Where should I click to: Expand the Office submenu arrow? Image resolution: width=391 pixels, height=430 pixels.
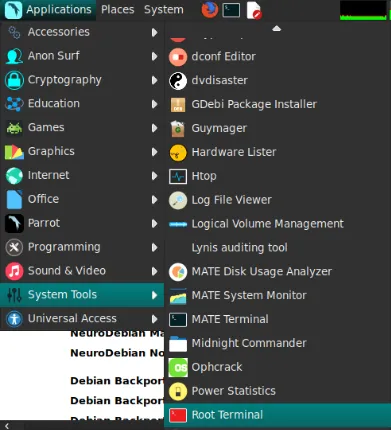click(x=154, y=200)
